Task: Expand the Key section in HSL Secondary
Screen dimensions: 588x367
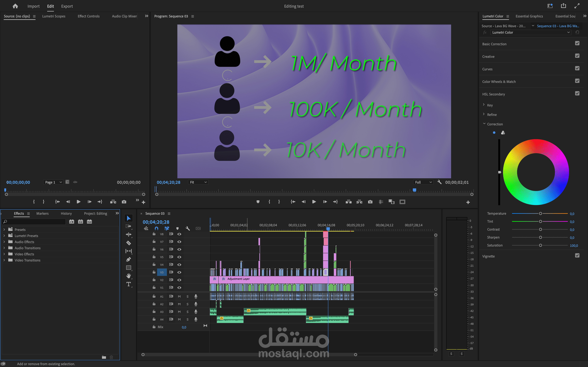Action: click(x=484, y=105)
